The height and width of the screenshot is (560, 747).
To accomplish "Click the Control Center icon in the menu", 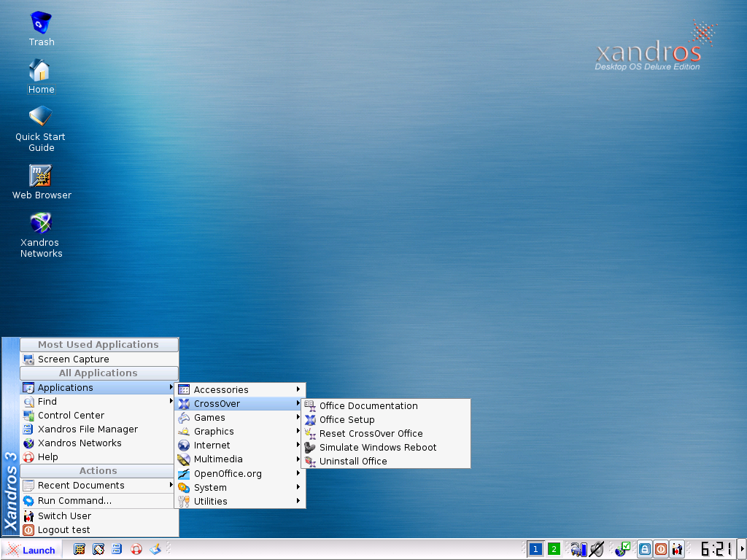I will (x=28, y=415).
